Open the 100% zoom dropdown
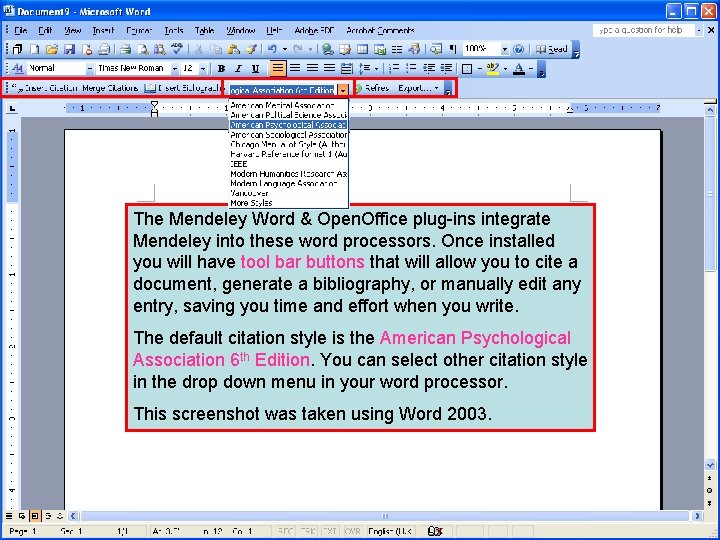 [x=505, y=49]
